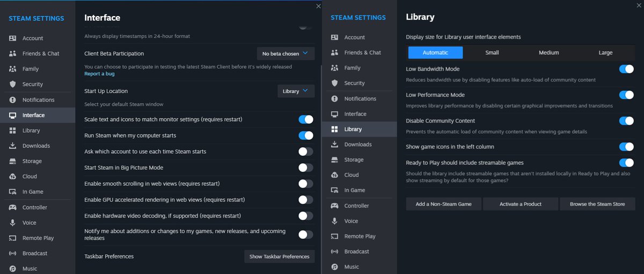Click Account icon in left Steam Settings window

[x=12, y=38]
